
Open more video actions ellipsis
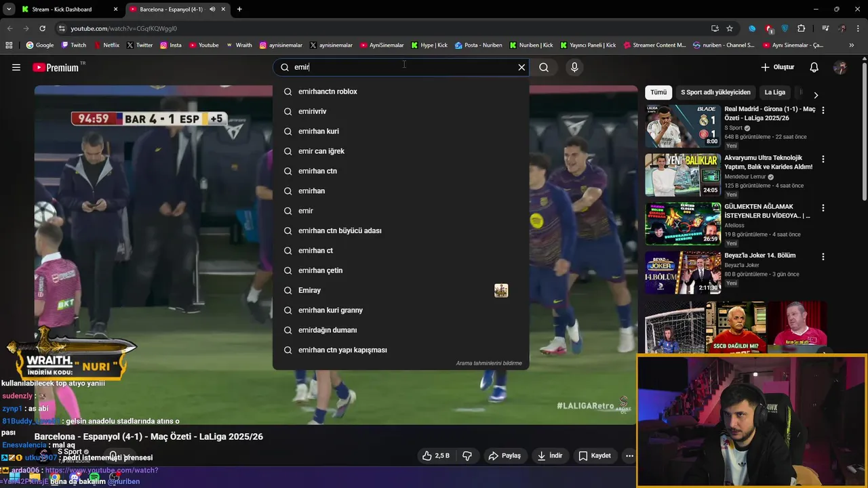(629, 455)
